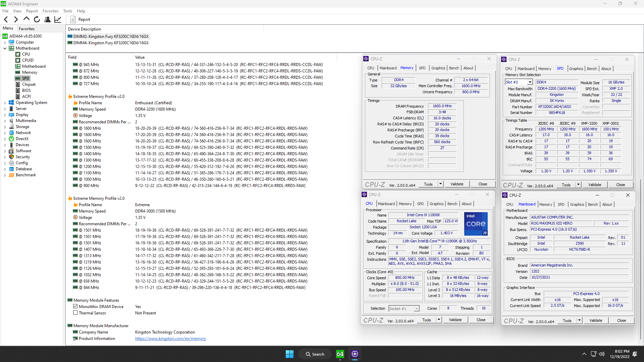Open the Kingston memory product link
This screenshot has height=362, width=644.
(x=170, y=339)
